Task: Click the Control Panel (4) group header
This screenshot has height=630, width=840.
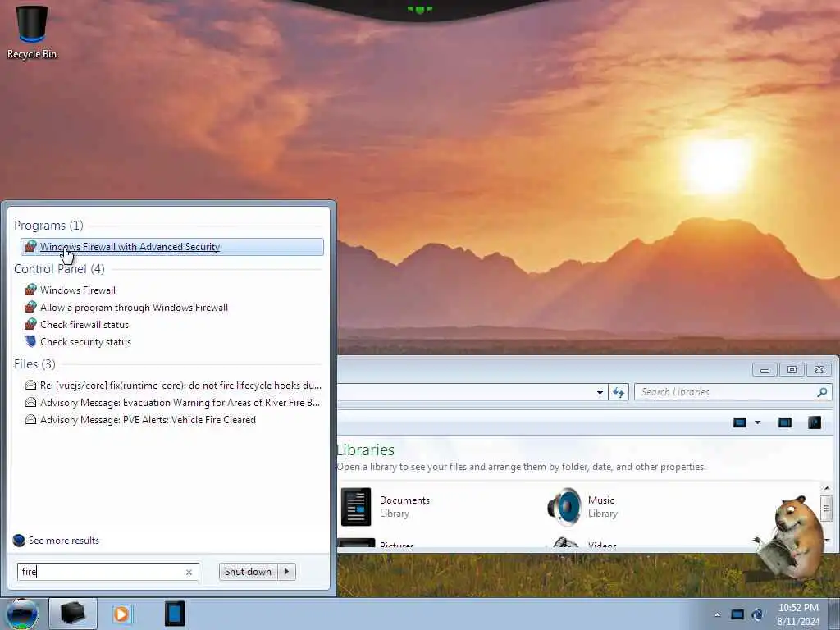Action: tap(59, 269)
